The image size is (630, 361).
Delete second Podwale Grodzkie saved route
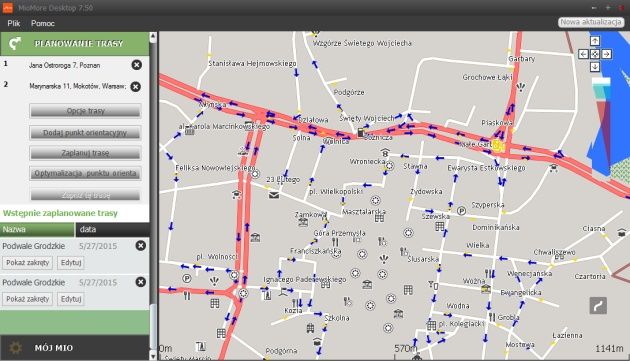(x=141, y=282)
